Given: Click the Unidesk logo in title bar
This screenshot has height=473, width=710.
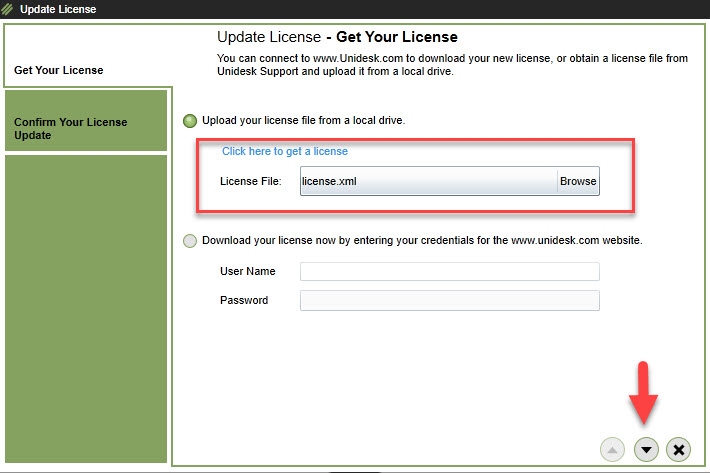Looking at the screenshot, I should click(x=8, y=9).
